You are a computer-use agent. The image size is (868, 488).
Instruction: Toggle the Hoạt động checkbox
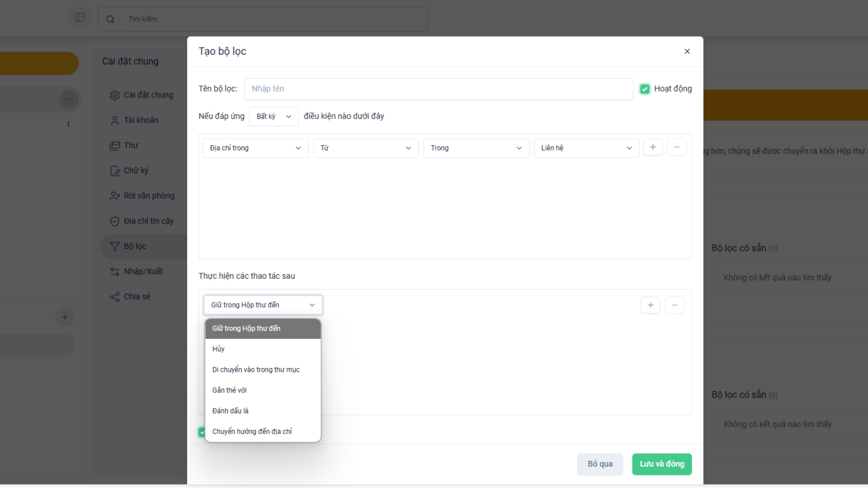[644, 89]
